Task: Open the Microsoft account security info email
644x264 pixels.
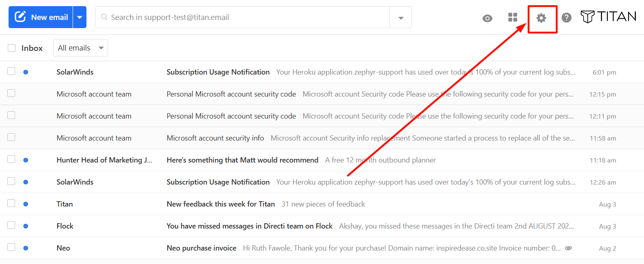Action: [322, 138]
